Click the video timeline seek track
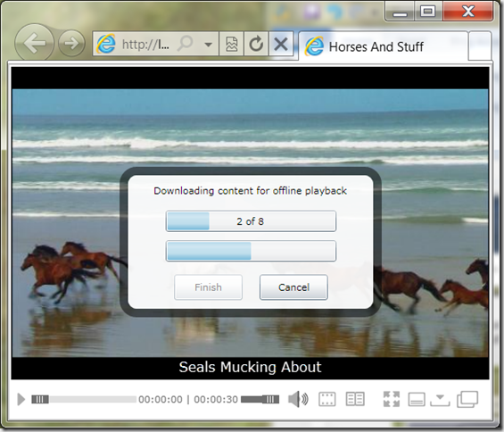504x432 pixels. (x=84, y=400)
